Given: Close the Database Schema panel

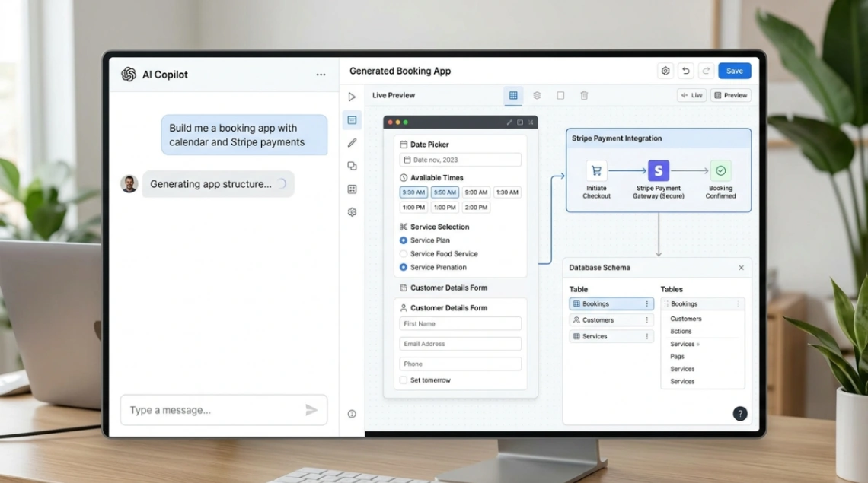Looking at the screenshot, I should click(742, 268).
